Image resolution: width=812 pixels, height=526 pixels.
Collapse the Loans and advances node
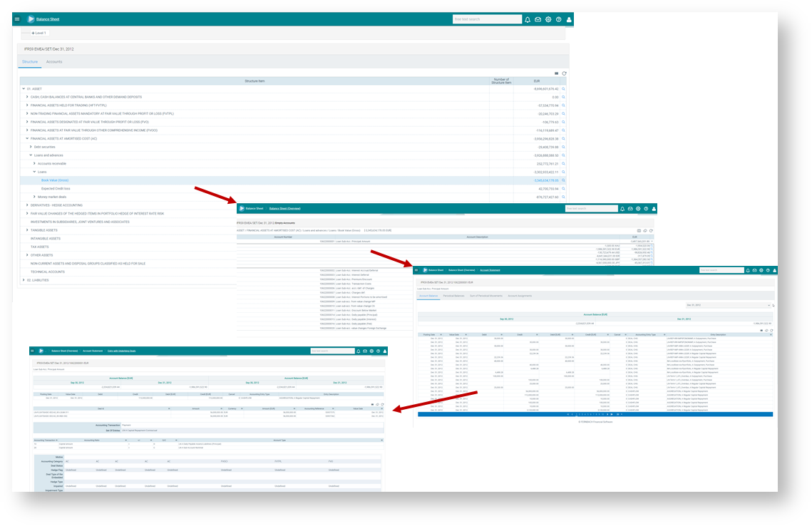coord(31,155)
